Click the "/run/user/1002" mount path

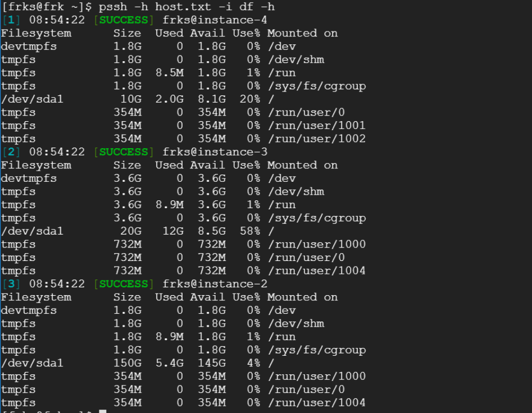(317, 139)
